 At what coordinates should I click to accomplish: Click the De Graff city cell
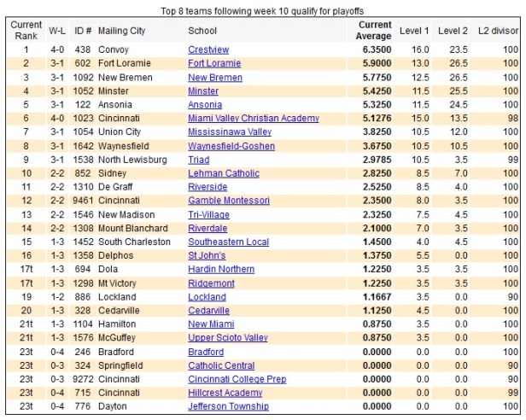pos(115,187)
